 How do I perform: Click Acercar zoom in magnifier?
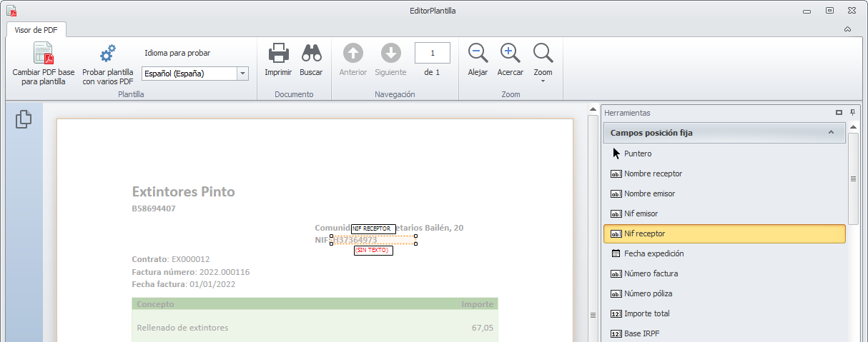pyautogui.click(x=510, y=54)
